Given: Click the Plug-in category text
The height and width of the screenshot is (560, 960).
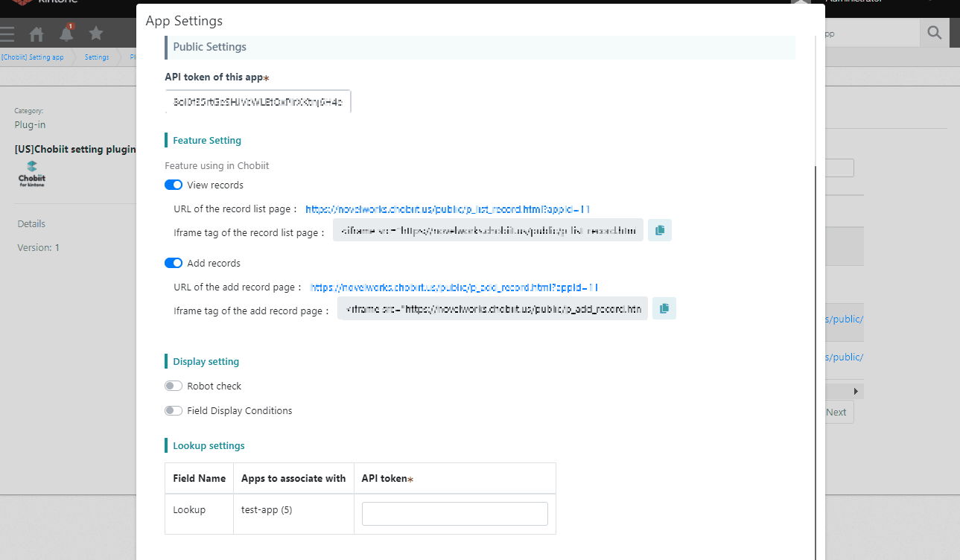Looking at the screenshot, I should coord(30,124).
